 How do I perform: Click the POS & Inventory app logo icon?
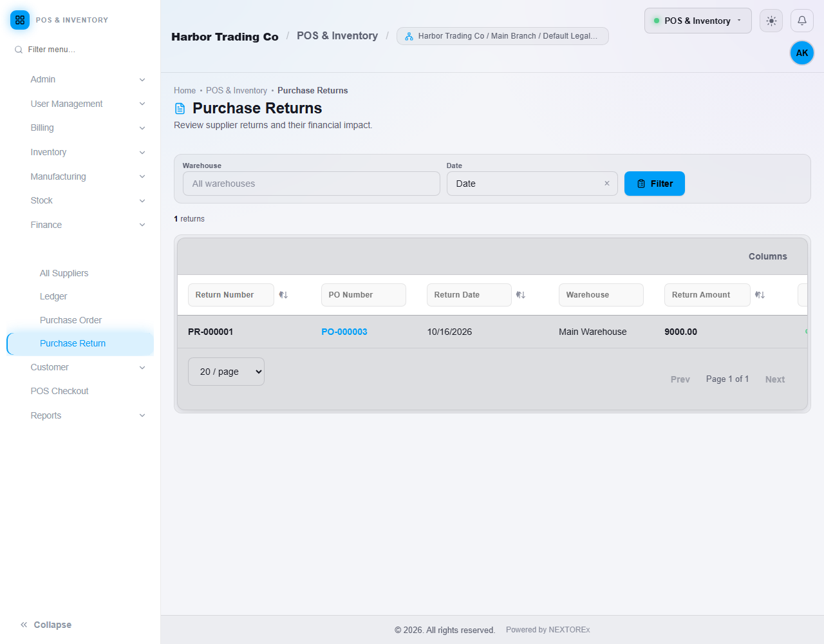click(x=20, y=20)
